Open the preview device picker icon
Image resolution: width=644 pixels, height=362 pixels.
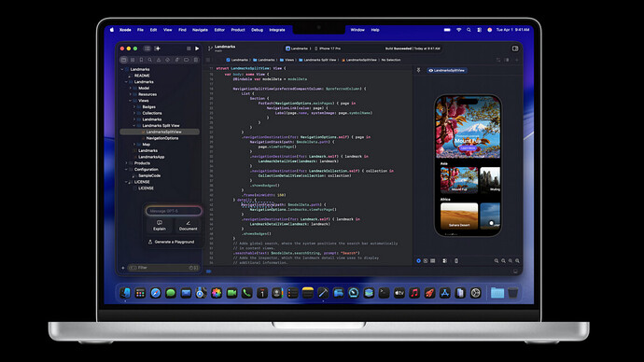click(x=456, y=260)
